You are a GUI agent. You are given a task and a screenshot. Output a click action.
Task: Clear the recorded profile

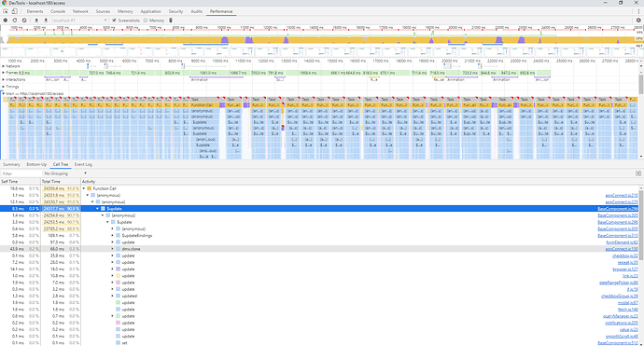pyautogui.click(x=24, y=21)
